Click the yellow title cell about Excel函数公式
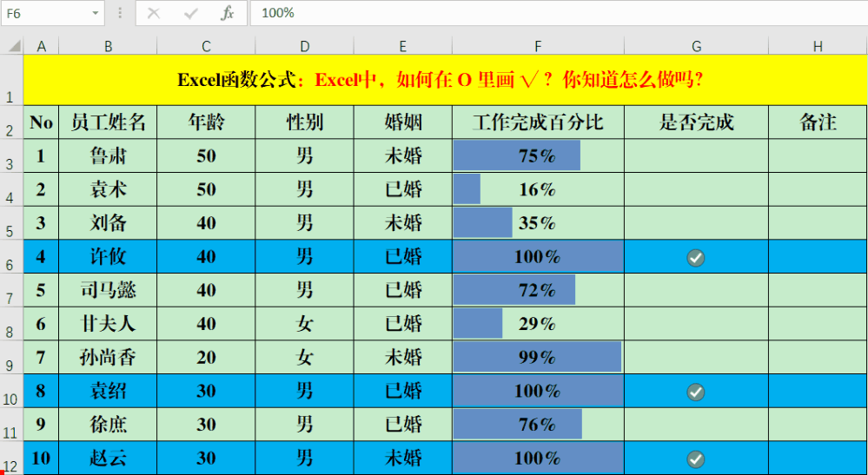This screenshot has height=475, width=868. point(446,80)
